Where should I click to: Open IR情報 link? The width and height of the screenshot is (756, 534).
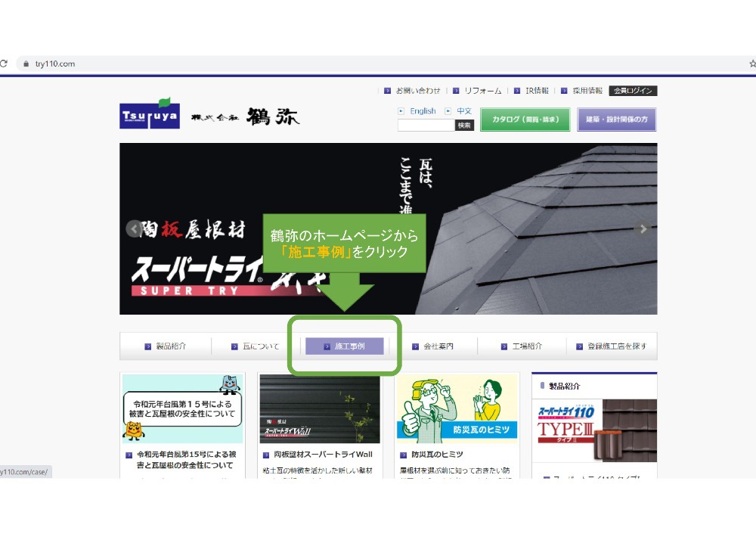pyautogui.click(x=537, y=91)
